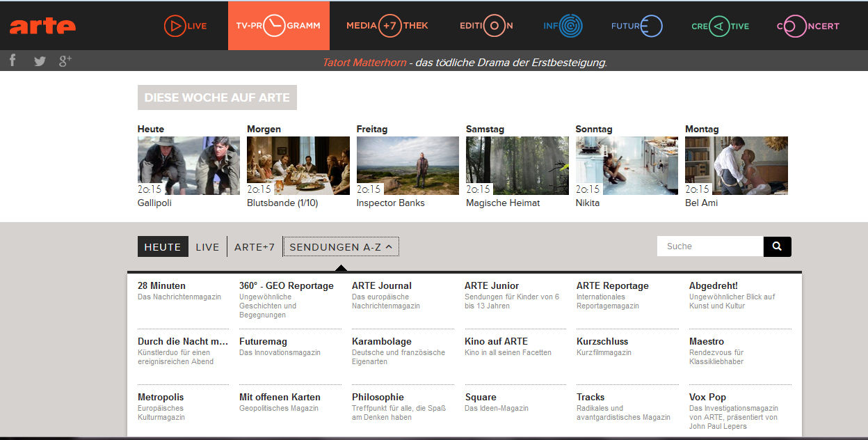Click the Heute day label above Gallipoli
The height and width of the screenshot is (440, 868).
tap(151, 129)
